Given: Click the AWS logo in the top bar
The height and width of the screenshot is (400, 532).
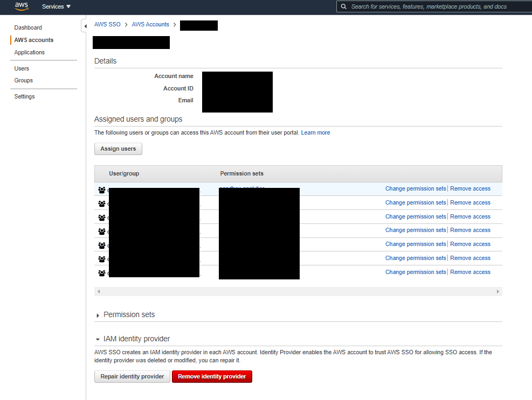Looking at the screenshot, I should coord(21,6).
